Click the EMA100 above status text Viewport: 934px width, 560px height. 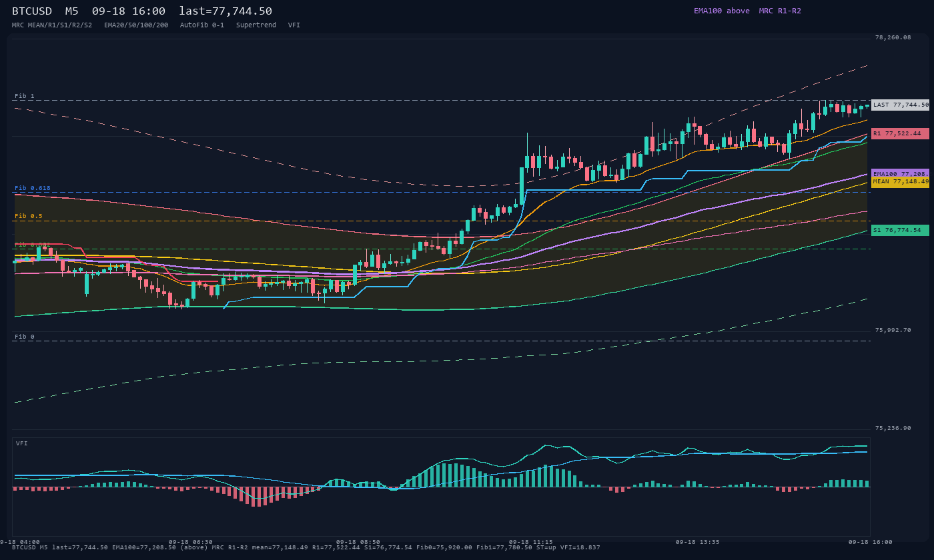point(722,11)
